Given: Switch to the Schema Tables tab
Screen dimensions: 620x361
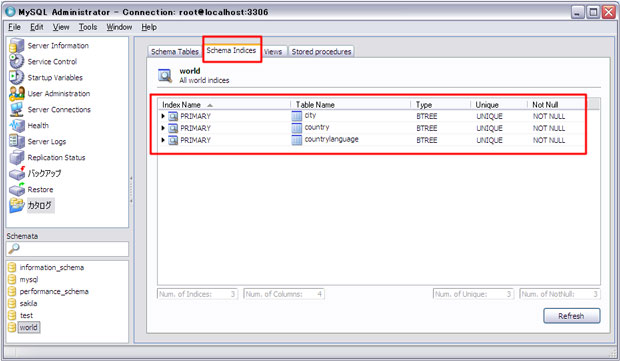Looking at the screenshot, I should (175, 52).
